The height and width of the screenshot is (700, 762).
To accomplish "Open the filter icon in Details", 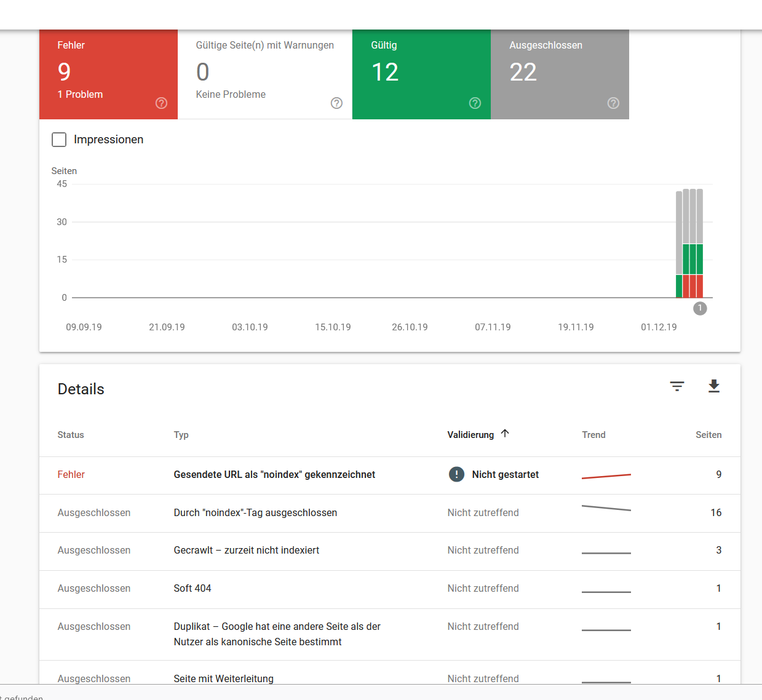I will pos(677,386).
